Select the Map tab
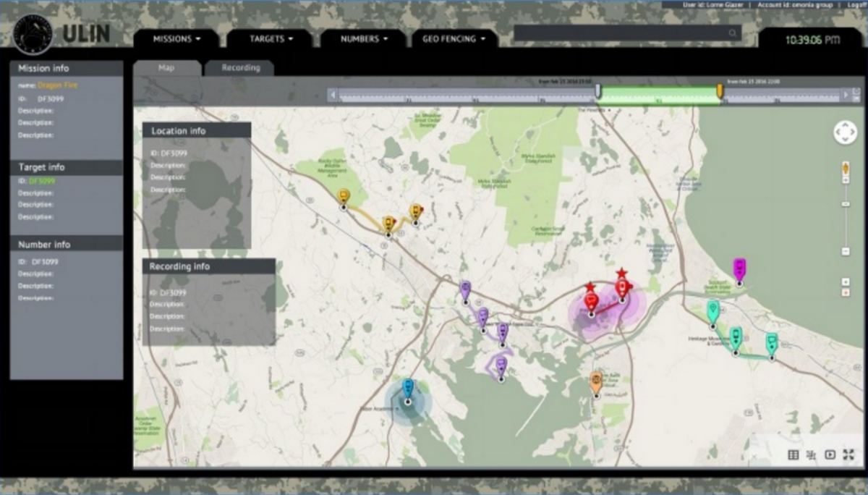 166,68
